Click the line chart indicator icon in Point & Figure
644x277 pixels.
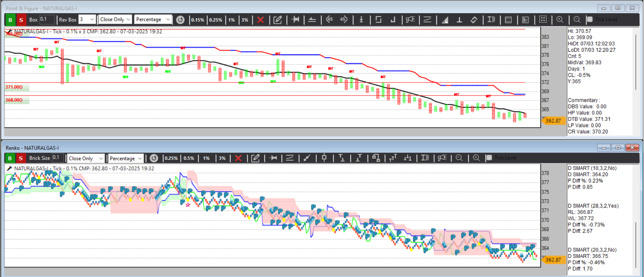coord(427,19)
